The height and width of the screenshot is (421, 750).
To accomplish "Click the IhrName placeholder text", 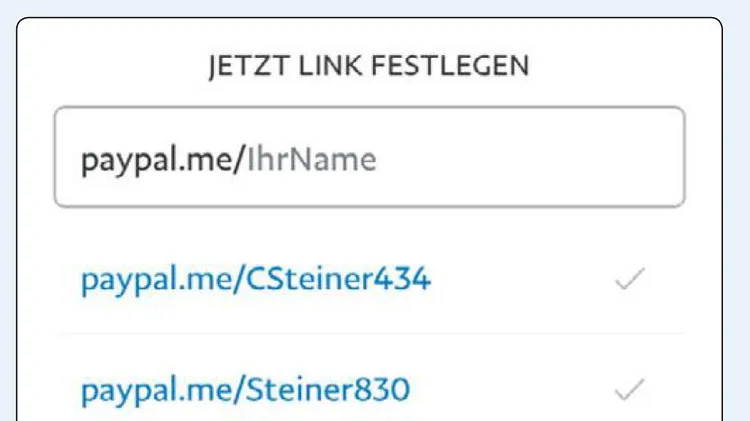I will [312, 160].
